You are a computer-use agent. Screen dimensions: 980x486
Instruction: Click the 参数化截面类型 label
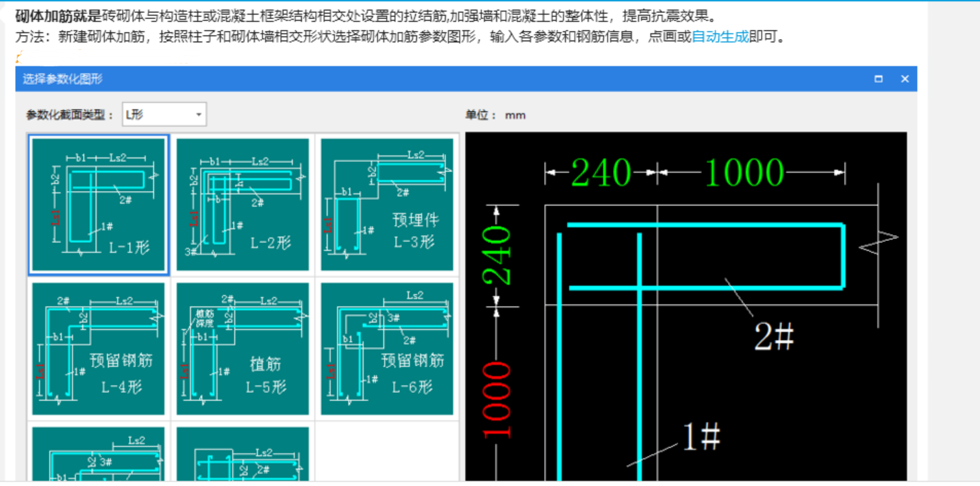[71, 115]
